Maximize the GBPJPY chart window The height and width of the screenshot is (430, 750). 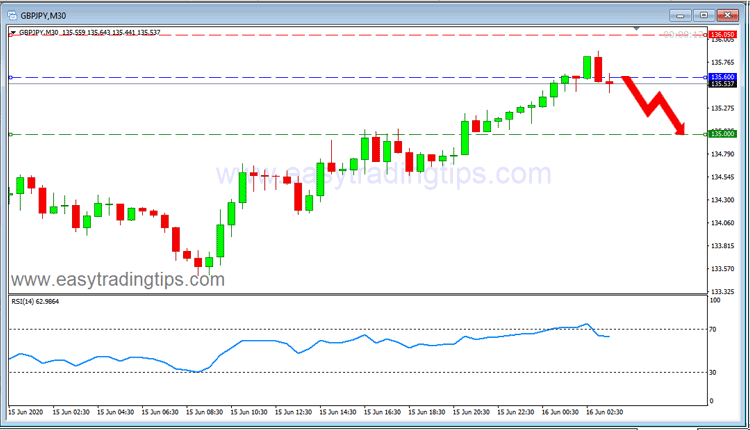[x=703, y=14]
